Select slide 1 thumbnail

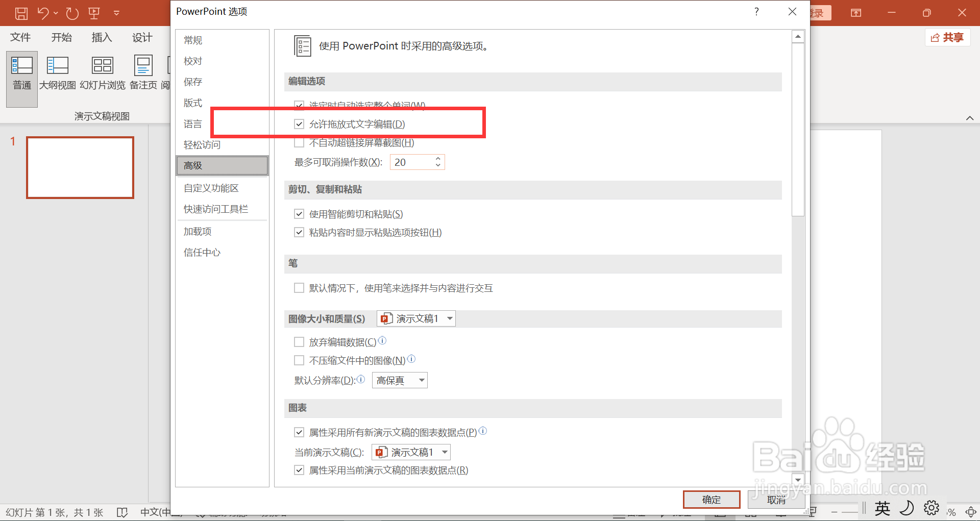pyautogui.click(x=80, y=167)
